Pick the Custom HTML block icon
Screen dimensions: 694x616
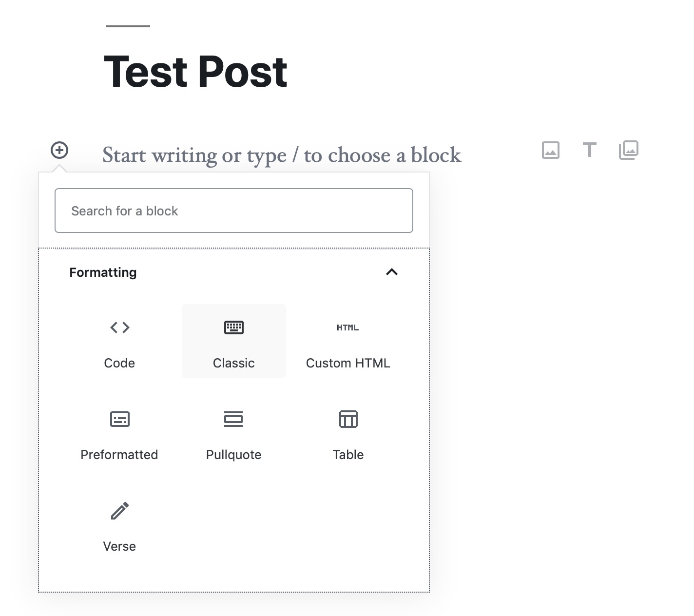click(347, 327)
